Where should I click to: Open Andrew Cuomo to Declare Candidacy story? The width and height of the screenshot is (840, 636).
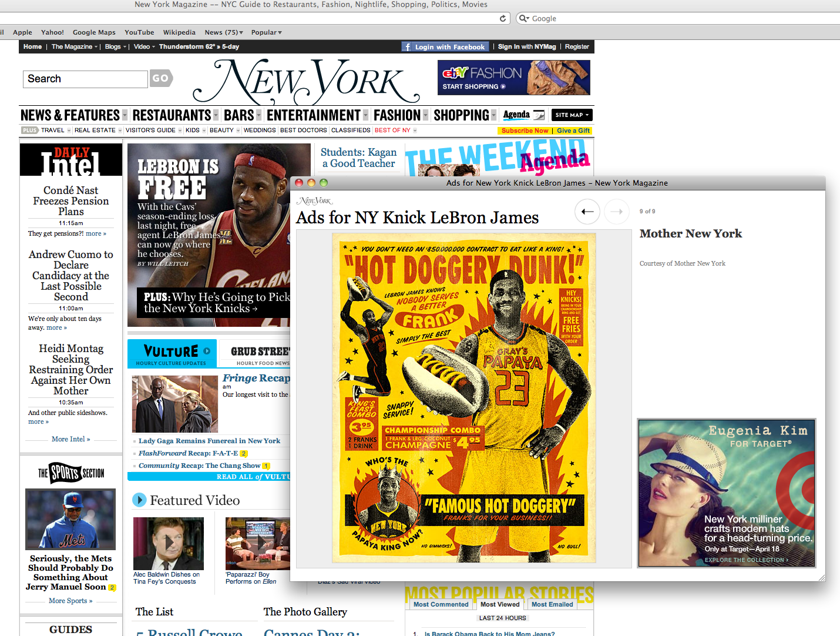click(x=71, y=276)
